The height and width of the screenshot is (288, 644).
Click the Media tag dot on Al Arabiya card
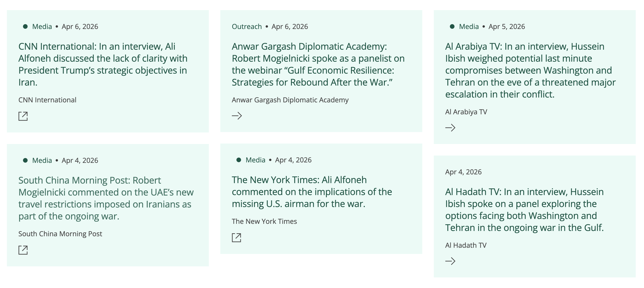(452, 26)
